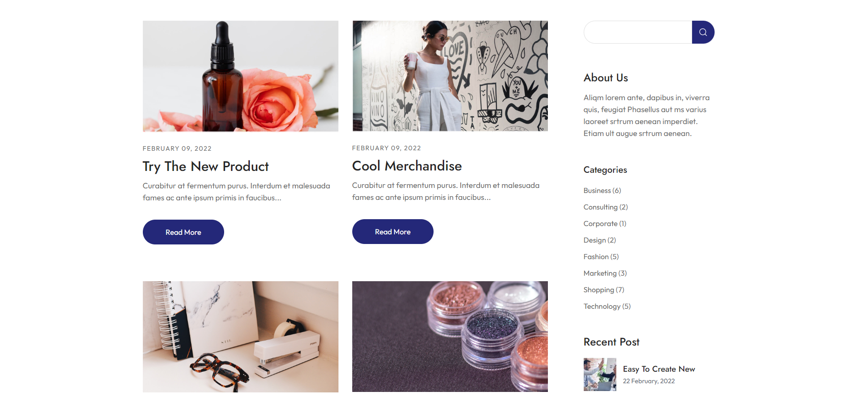Select the Business category
This screenshot has width=868, height=397.
602,190
